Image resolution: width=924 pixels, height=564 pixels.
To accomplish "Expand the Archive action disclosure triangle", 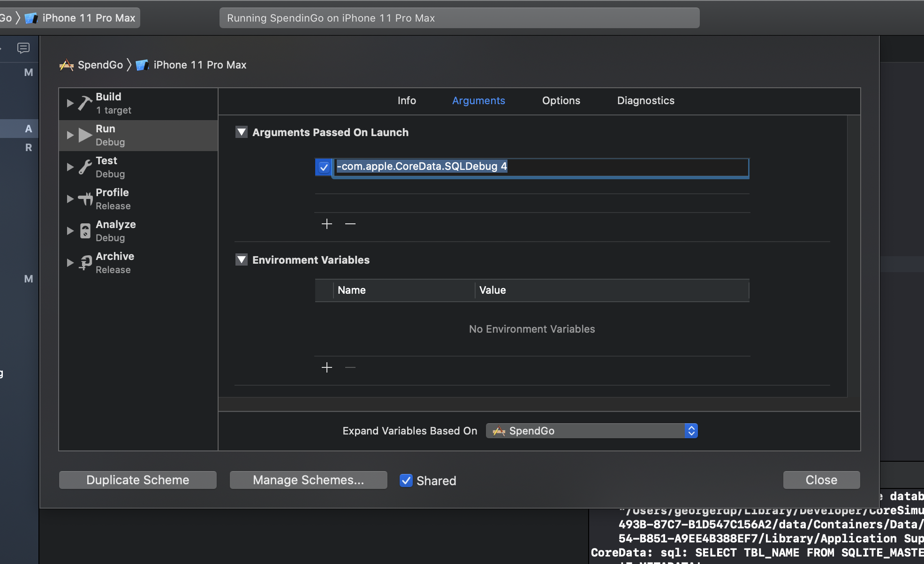I will pos(70,263).
